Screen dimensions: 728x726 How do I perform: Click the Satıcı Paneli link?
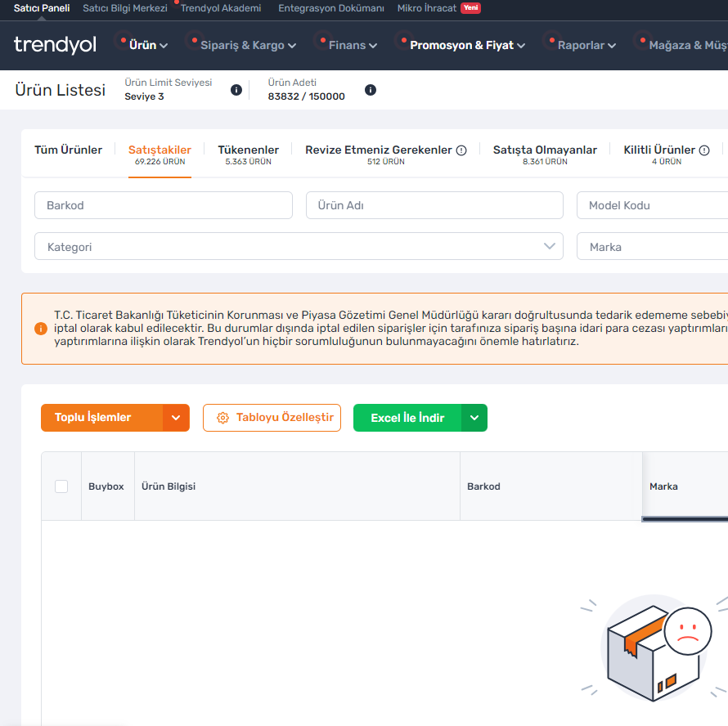pos(42,8)
